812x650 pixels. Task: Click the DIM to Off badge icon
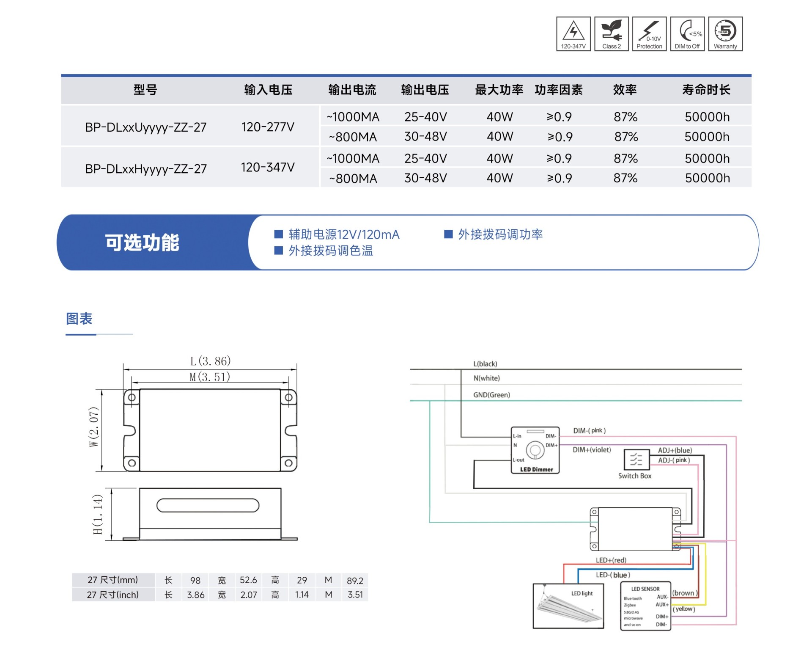pos(687,34)
